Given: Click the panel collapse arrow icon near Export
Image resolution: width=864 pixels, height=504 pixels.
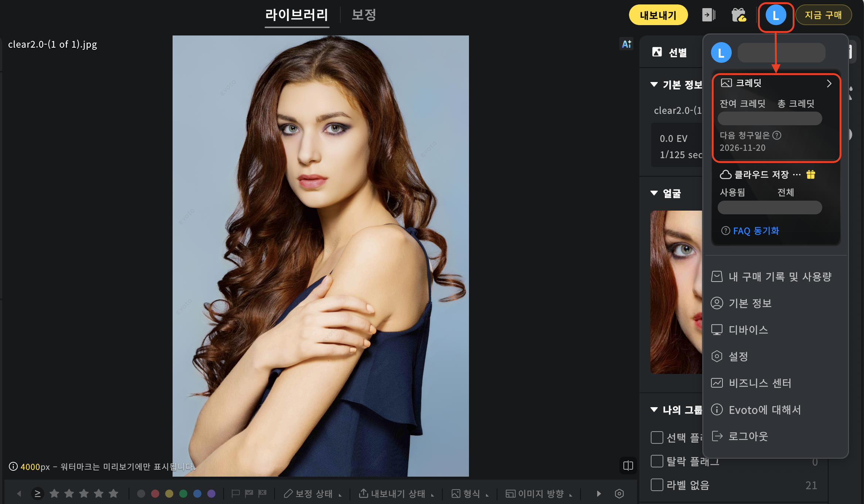Looking at the screenshot, I should [x=708, y=15].
